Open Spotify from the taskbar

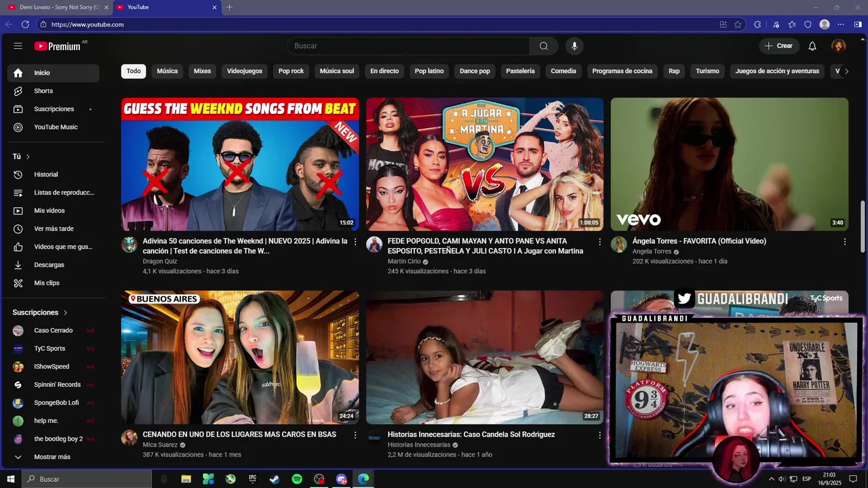pos(297,479)
